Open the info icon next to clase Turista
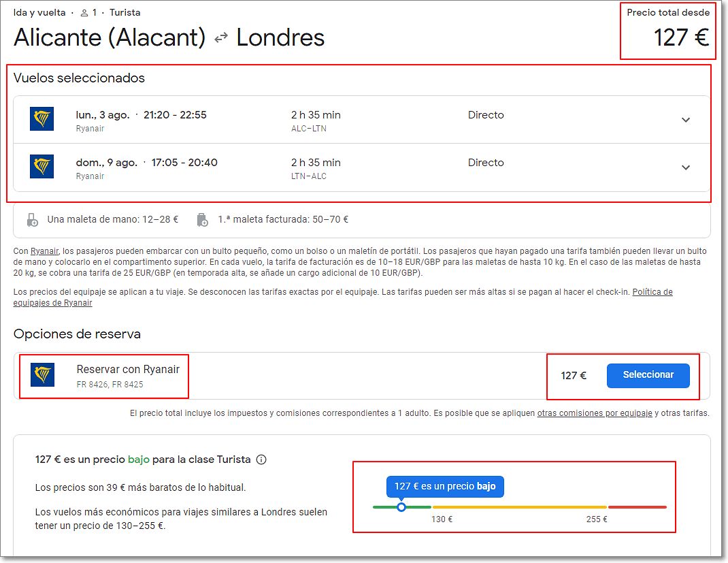 point(261,460)
